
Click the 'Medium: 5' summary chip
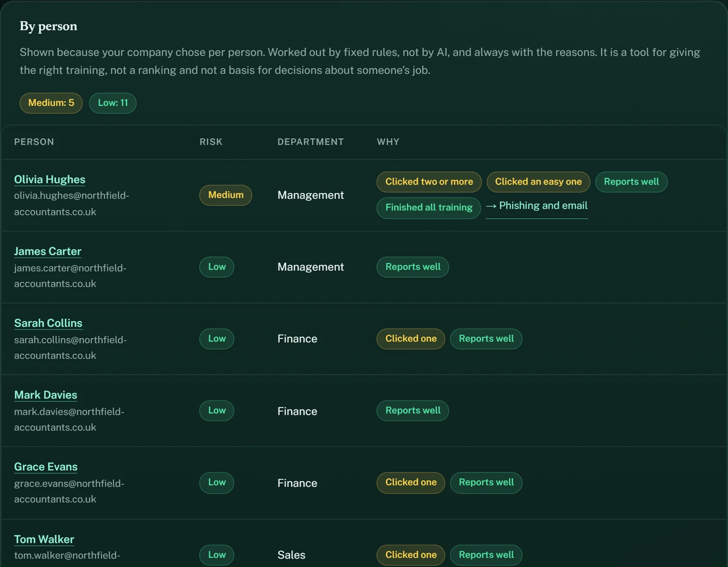(x=51, y=103)
